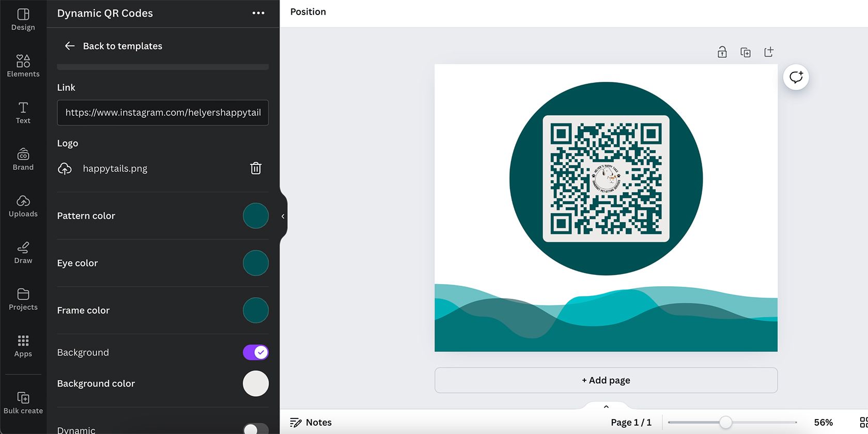
Task: Open the Brand sidebar tab
Action: [23, 159]
